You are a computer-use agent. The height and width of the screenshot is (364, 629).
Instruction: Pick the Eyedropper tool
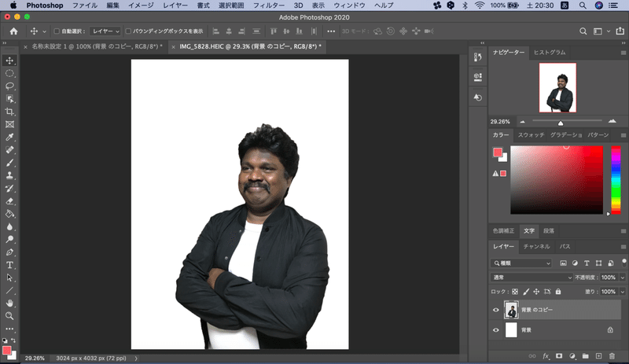tap(10, 137)
